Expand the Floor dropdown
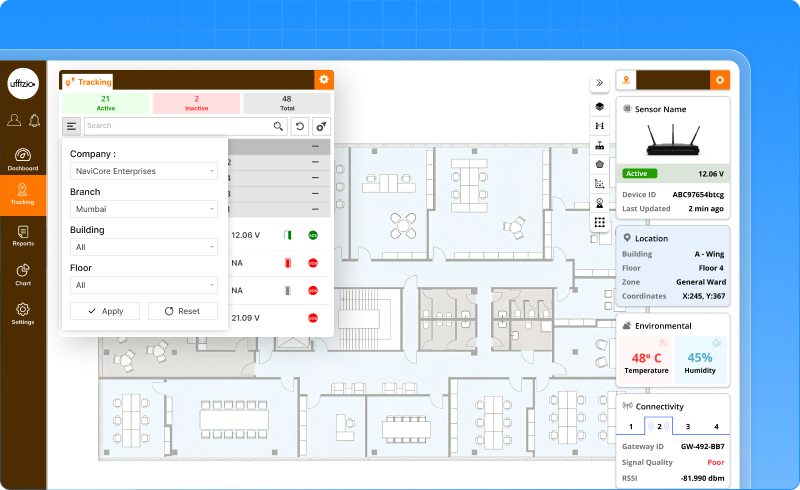This screenshot has width=800, height=490. coord(144,285)
